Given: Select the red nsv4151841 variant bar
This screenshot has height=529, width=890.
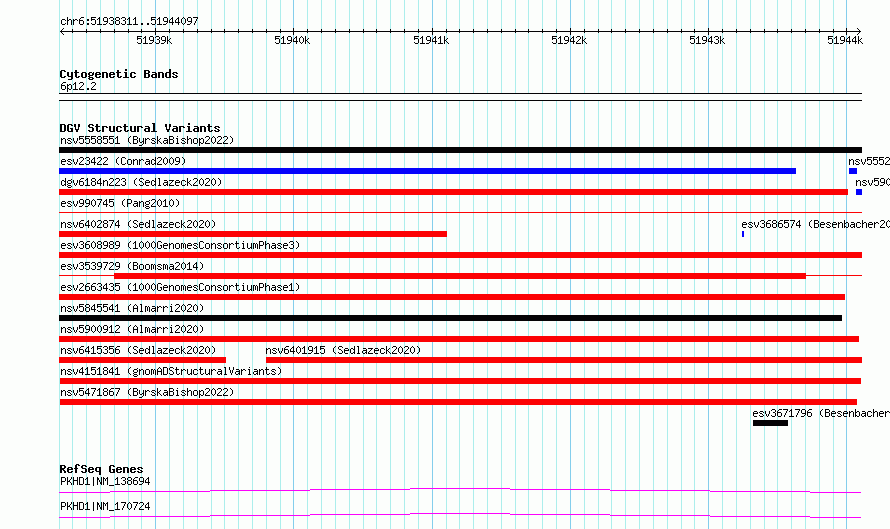Looking at the screenshot, I should click(460, 381).
